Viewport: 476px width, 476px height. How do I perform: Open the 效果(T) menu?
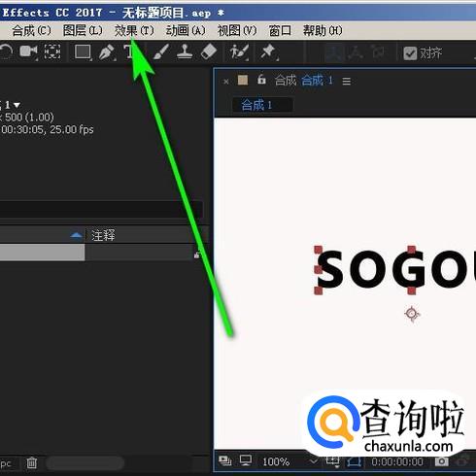(x=134, y=31)
